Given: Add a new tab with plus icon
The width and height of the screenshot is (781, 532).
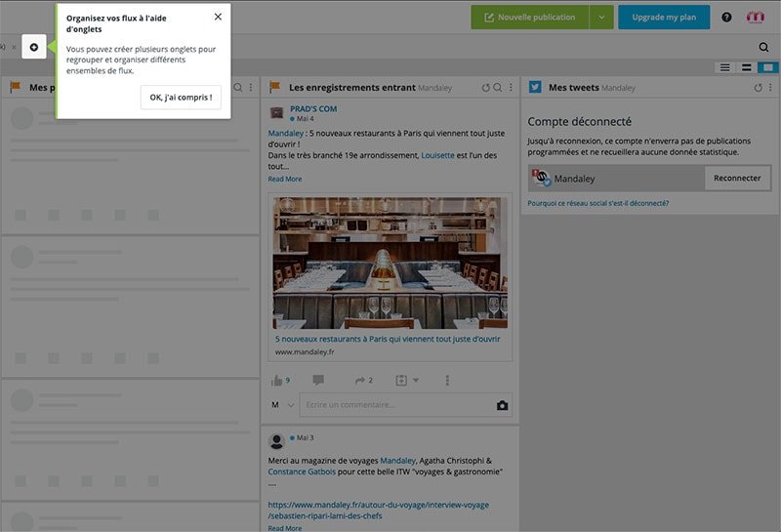Looking at the screenshot, I should tap(34, 47).
